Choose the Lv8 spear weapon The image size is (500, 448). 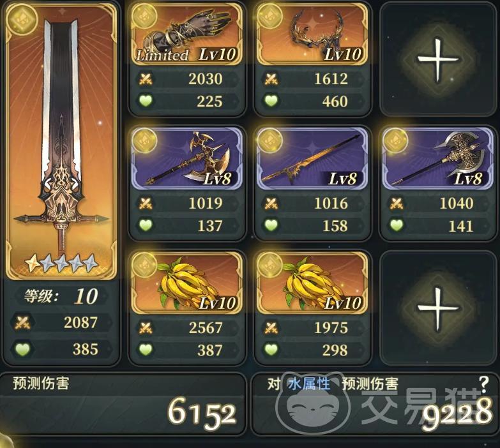(x=312, y=158)
